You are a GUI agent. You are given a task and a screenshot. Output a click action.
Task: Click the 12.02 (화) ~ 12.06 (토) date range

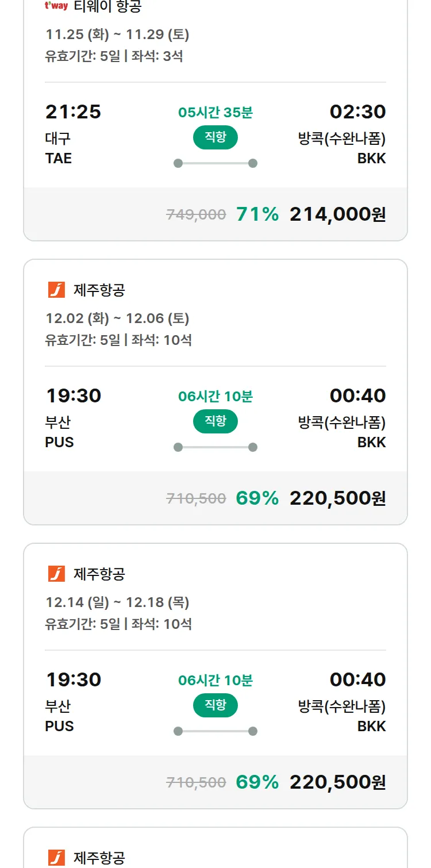click(117, 318)
